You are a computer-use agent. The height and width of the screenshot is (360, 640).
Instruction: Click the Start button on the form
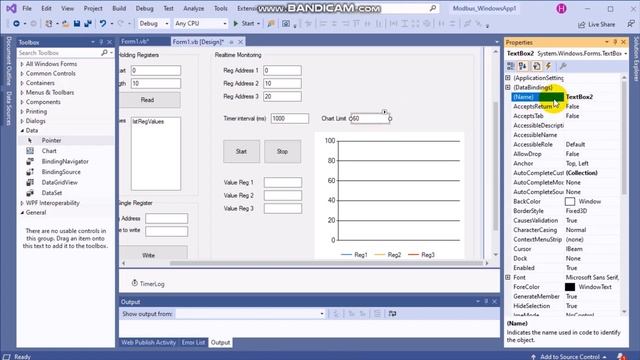point(241,151)
